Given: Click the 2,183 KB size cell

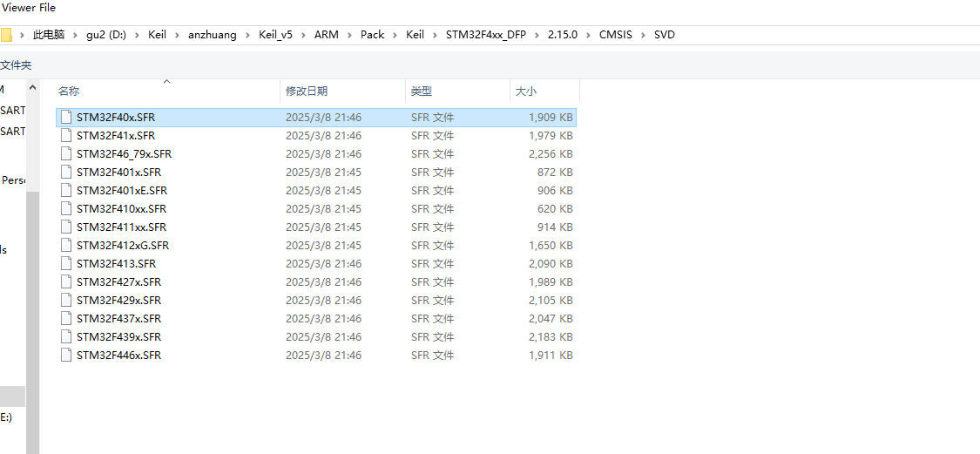Looking at the screenshot, I should coord(551,336).
